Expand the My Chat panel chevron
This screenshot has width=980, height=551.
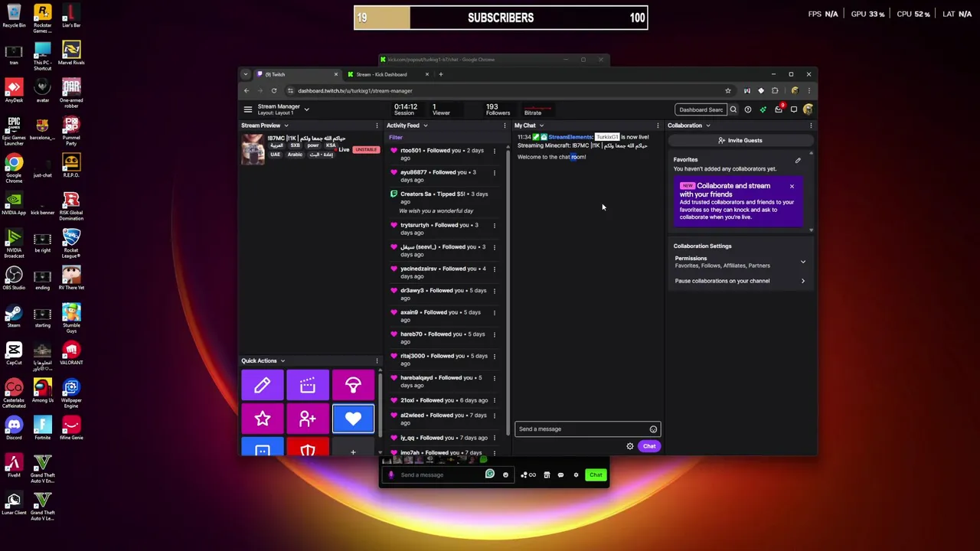(541, 126)
